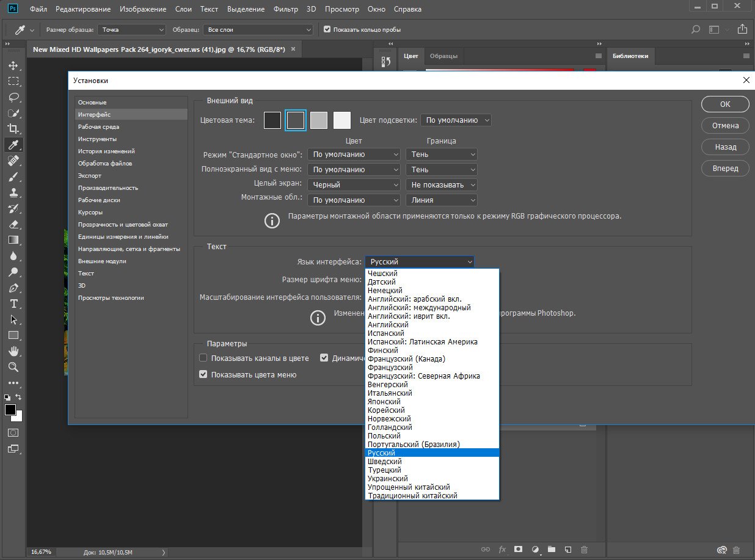Click the 'Отмена' button
Image resolution: width=755 pixels, height=560 pixels.
pos(725,125)
